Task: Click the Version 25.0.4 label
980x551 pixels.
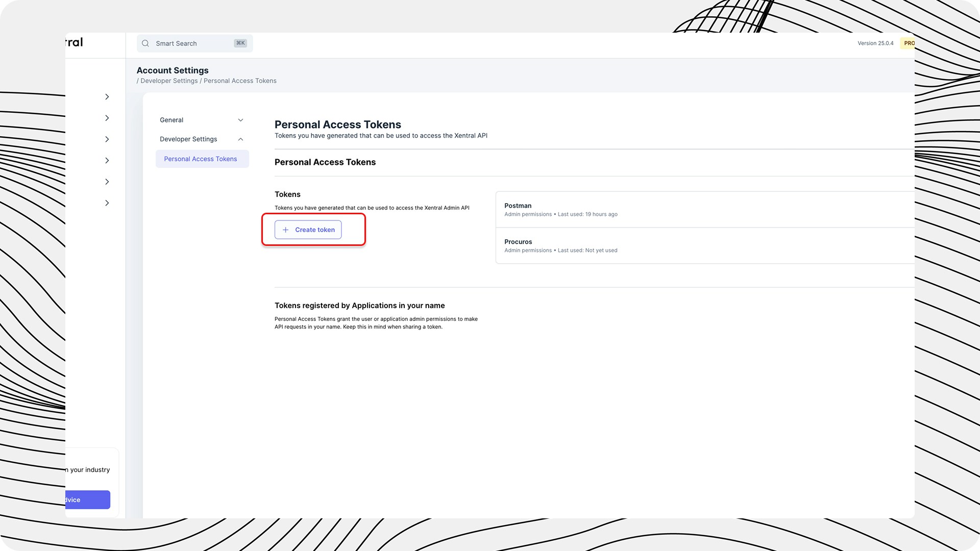Action: [875, 43]
